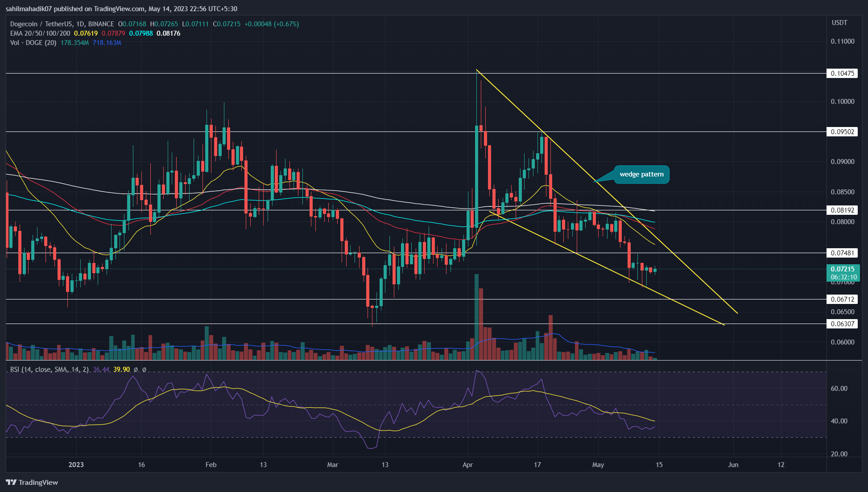Click the Dogecoin / TetherUS symbol title

(x=62, y=24)
